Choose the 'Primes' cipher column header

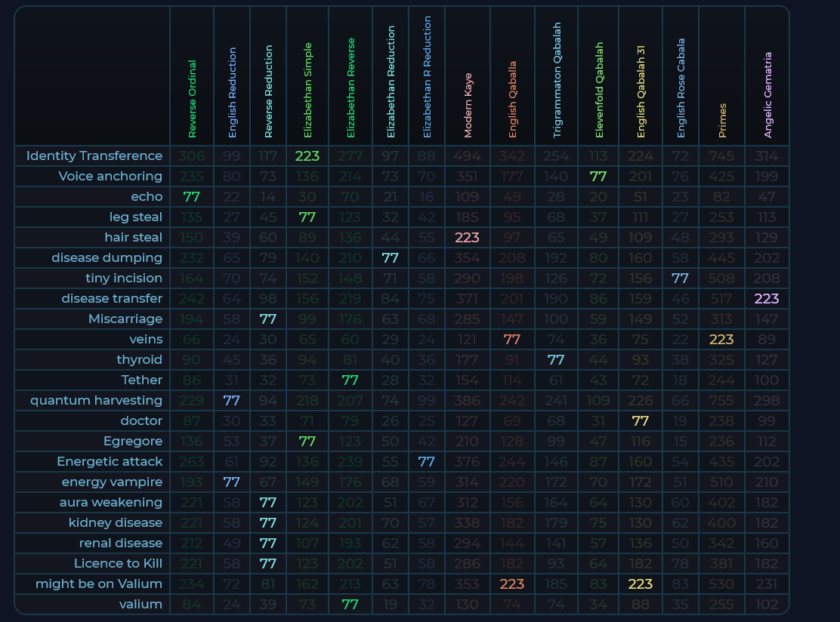pos(722,120)
